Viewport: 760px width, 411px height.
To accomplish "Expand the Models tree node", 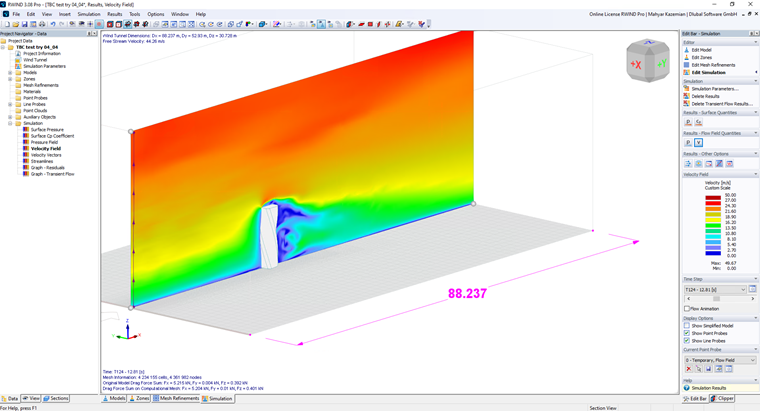I will click(10, 73).
